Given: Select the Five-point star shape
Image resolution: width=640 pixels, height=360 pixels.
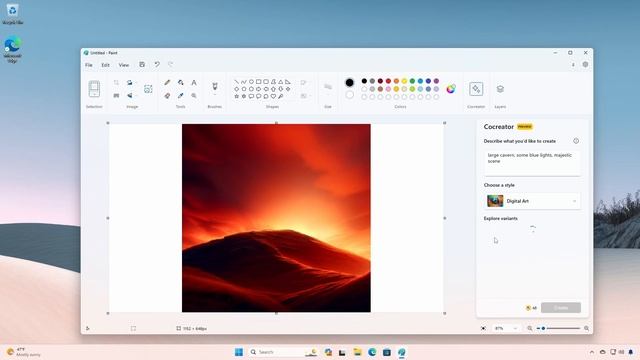Looking at the screenshot, I should click(x=236, y=96).
